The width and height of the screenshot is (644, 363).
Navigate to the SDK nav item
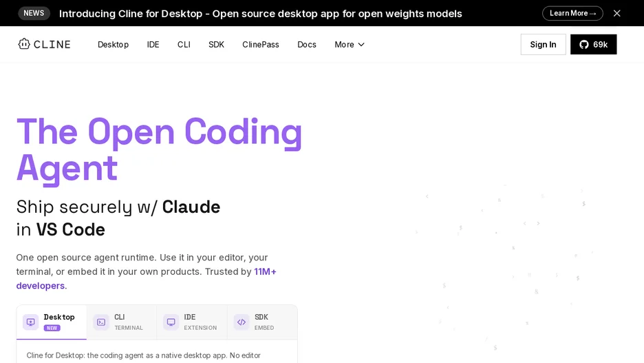click(x=216, y=44)
